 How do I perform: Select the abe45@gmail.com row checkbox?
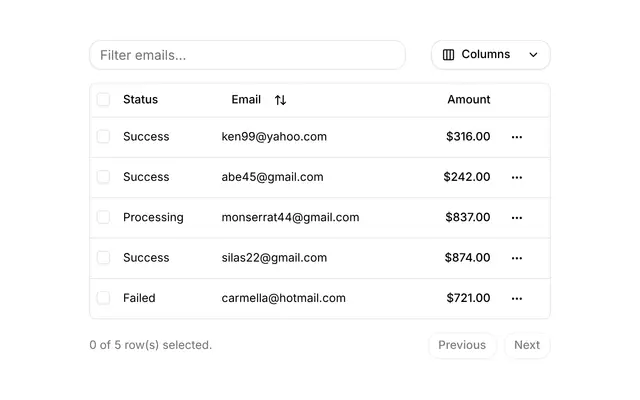click(103, 177)
